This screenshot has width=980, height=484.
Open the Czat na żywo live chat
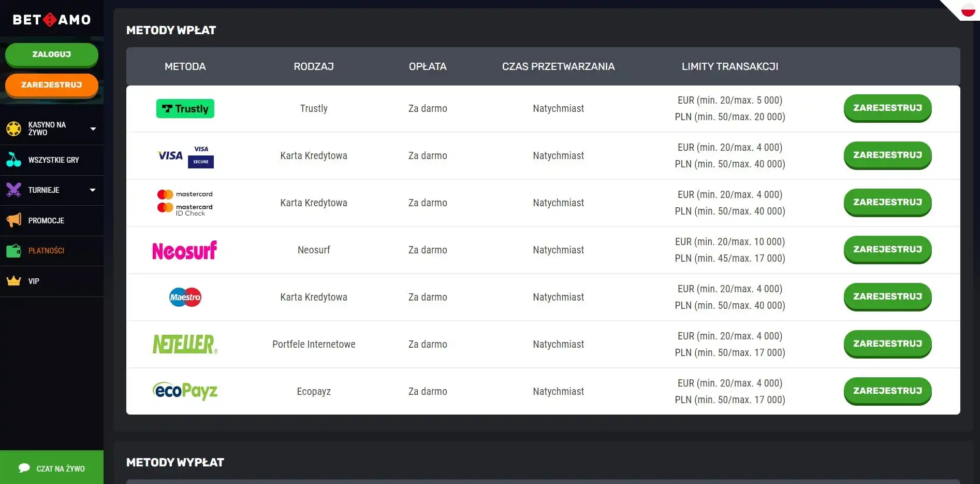pyautogui.click(x=52, y=468)
